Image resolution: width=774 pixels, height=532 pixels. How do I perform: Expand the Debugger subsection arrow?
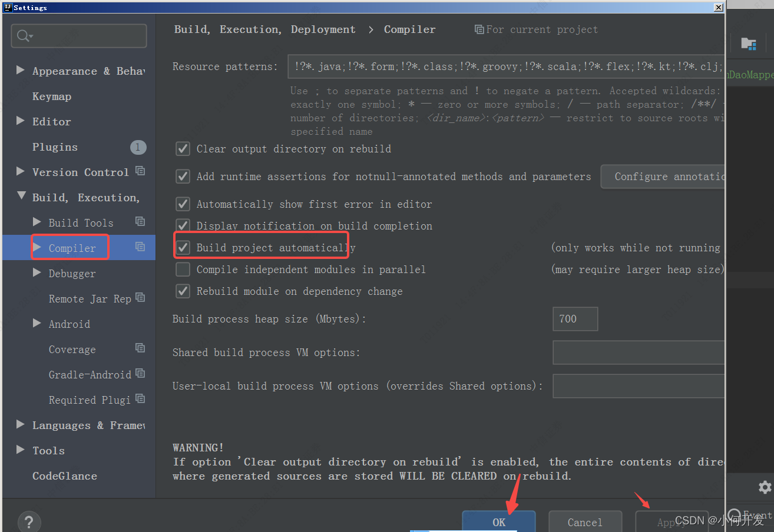click(x=37, y=272)
